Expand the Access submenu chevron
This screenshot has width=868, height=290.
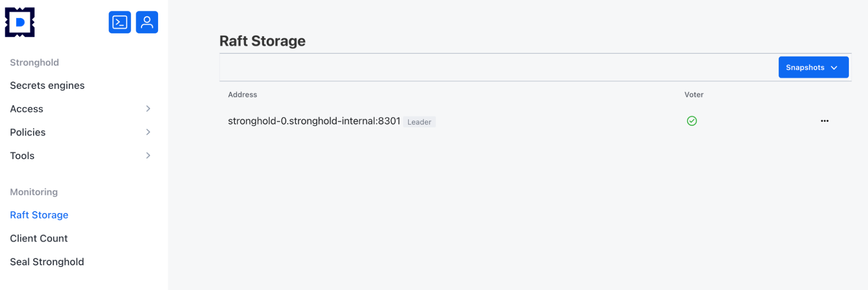point(148,109)
